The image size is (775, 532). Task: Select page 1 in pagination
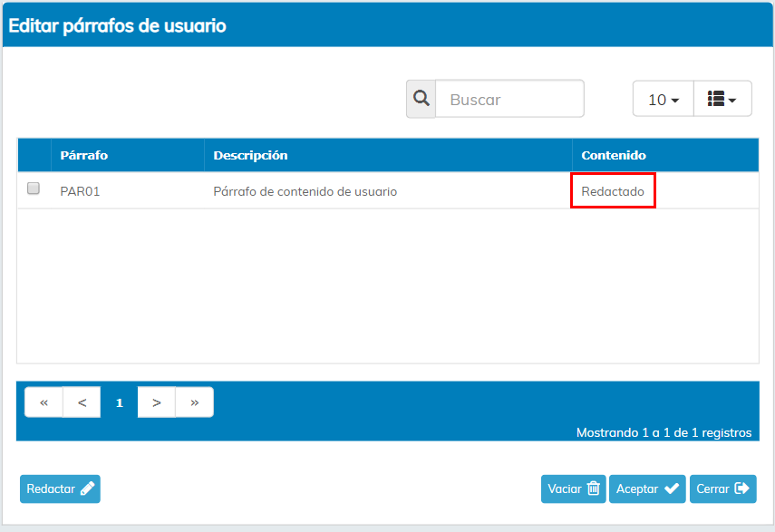point(119,402)
